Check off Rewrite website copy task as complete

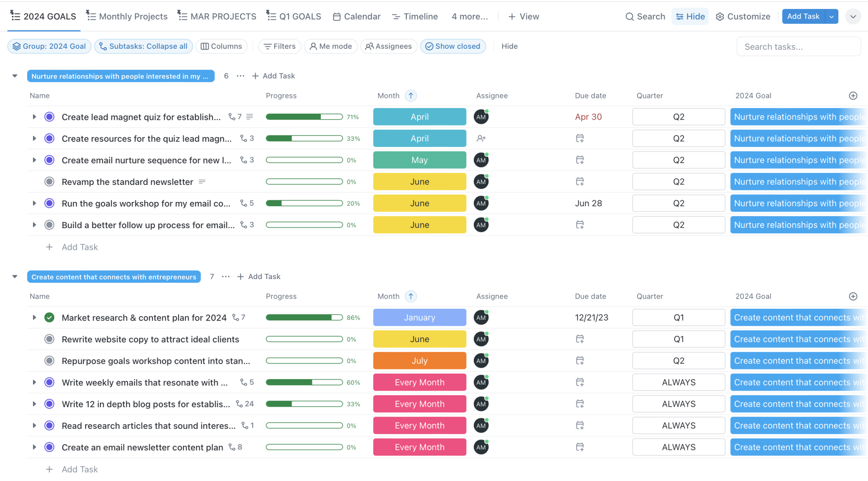point(49,339)
